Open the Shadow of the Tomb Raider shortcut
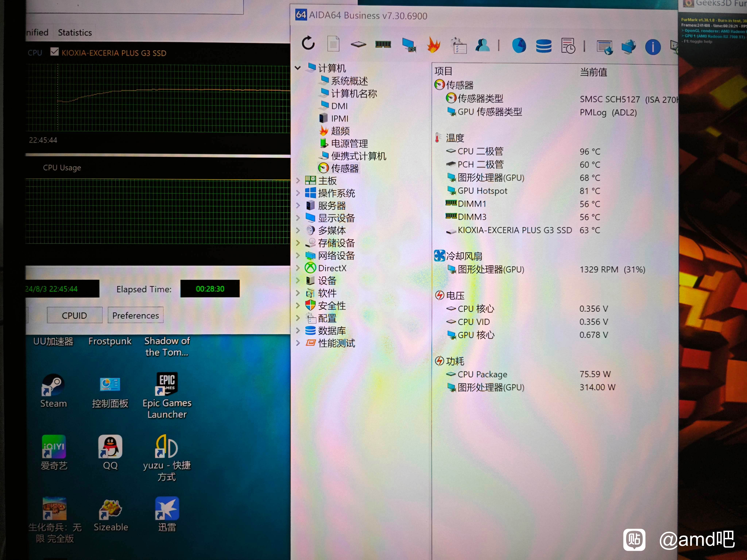 [167, 346]
